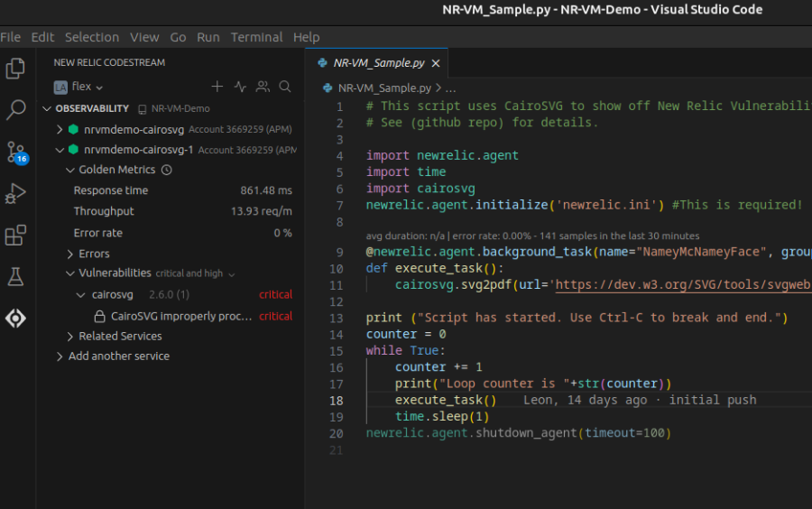Click the Error rate metric row
This screenshot has width=812, height=509.
click(x=183, y=233)
